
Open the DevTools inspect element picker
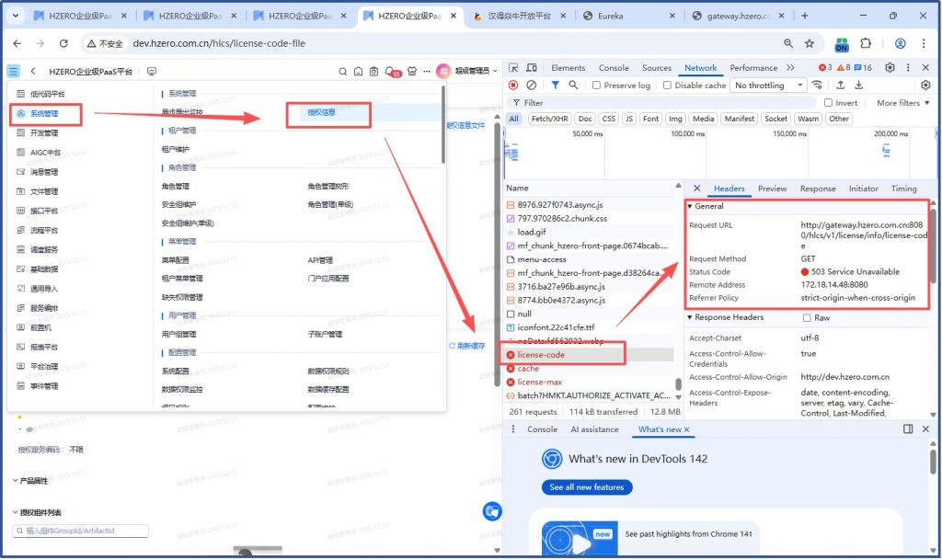point(513,68)
